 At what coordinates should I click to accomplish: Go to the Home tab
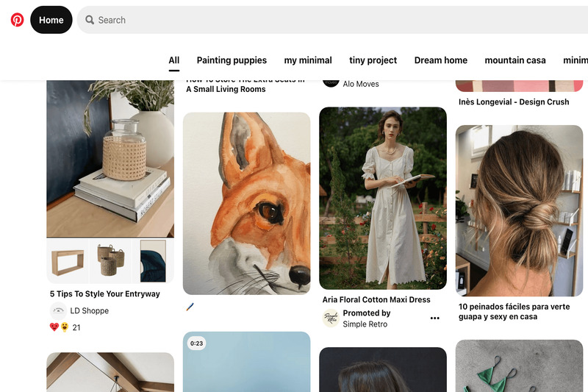coord(51,20)
